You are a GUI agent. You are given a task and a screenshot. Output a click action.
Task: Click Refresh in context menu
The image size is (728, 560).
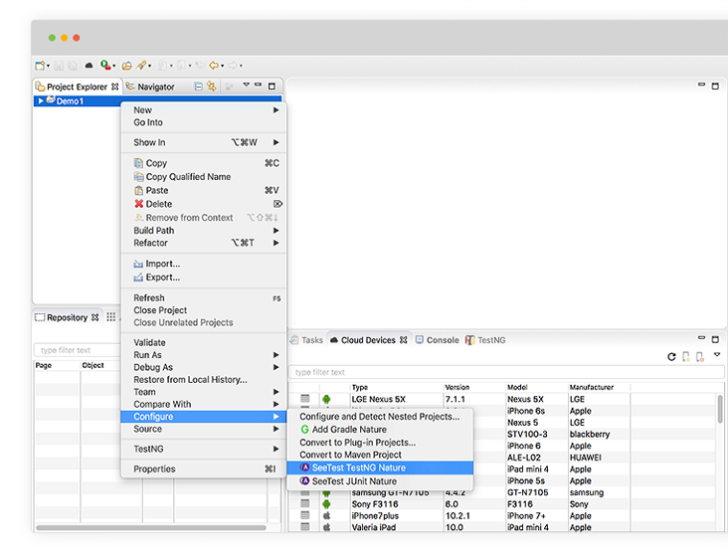click(204, 297)
